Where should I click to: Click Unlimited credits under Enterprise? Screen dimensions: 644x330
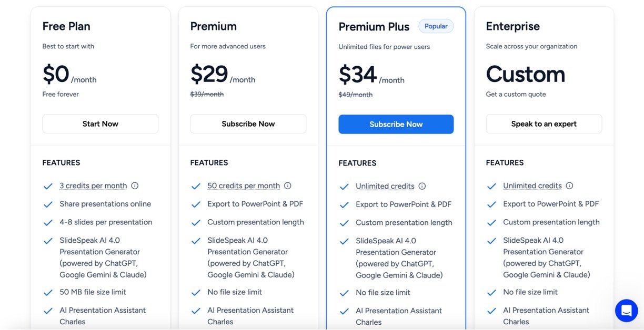click(x=532, y=185)
